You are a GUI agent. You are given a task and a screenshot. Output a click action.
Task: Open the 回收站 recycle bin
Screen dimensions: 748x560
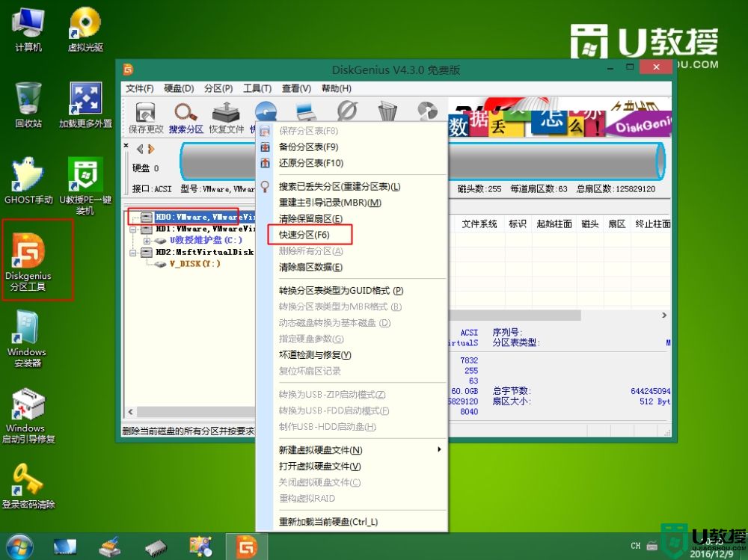tap(28, 105)
